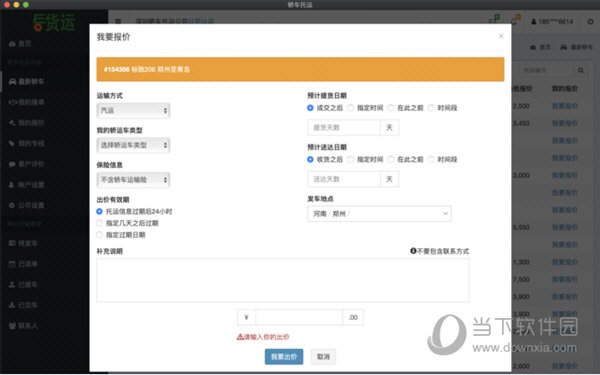Select 成交之后 for 预计提货日期

coord(310,108)
